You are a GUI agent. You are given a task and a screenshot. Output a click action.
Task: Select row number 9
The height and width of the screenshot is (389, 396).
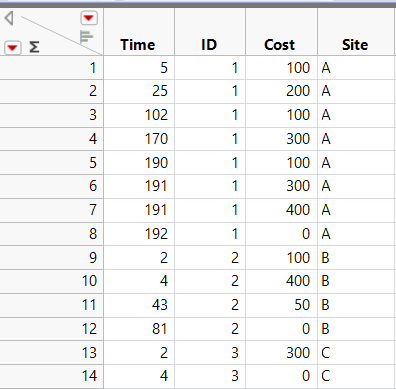(x=52, y=258)
